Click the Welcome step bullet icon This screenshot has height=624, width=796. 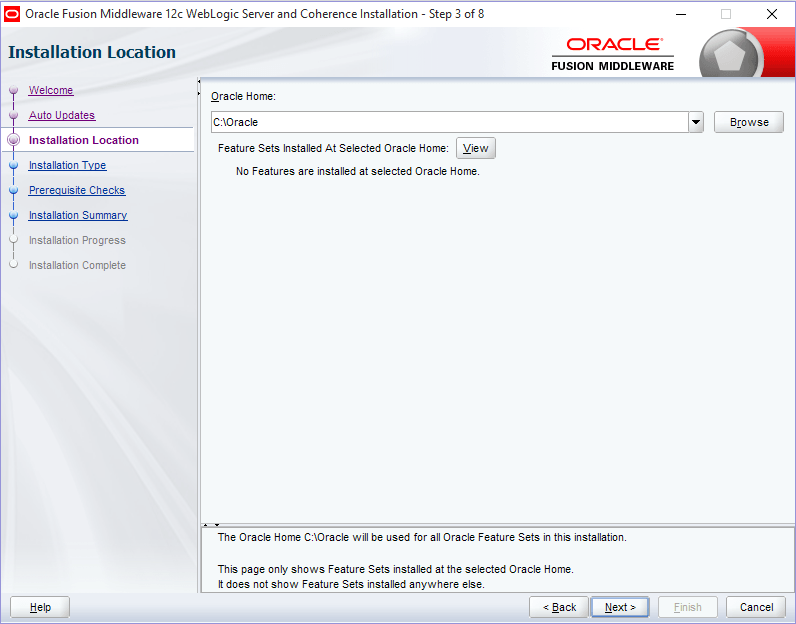pyautogui.click(x=14, y=91)
